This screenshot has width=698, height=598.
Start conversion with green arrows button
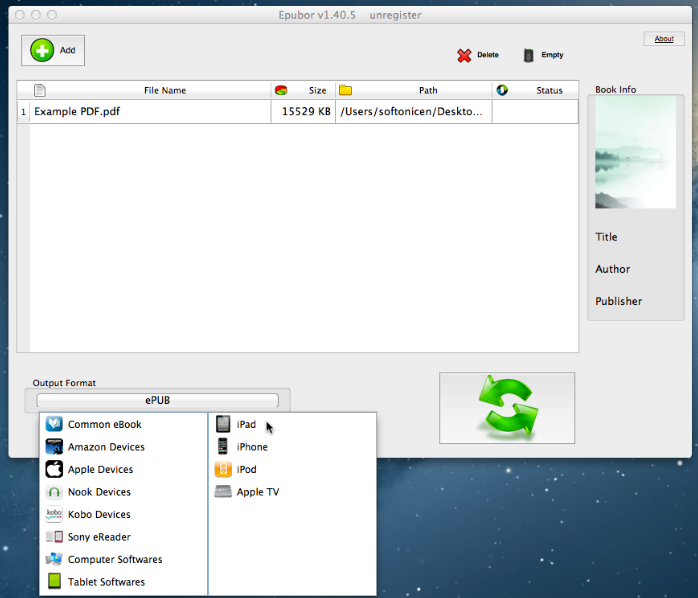pyautogui.click(x=507, y=407)
